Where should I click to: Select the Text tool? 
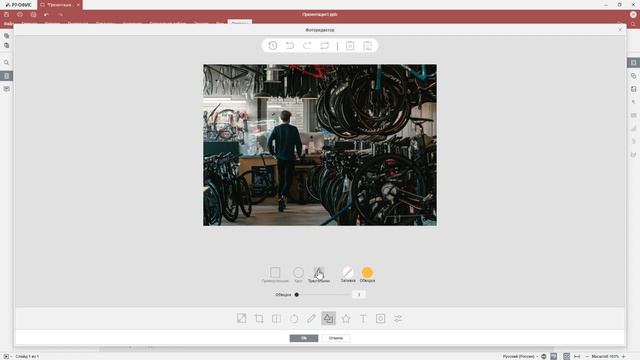363,318
